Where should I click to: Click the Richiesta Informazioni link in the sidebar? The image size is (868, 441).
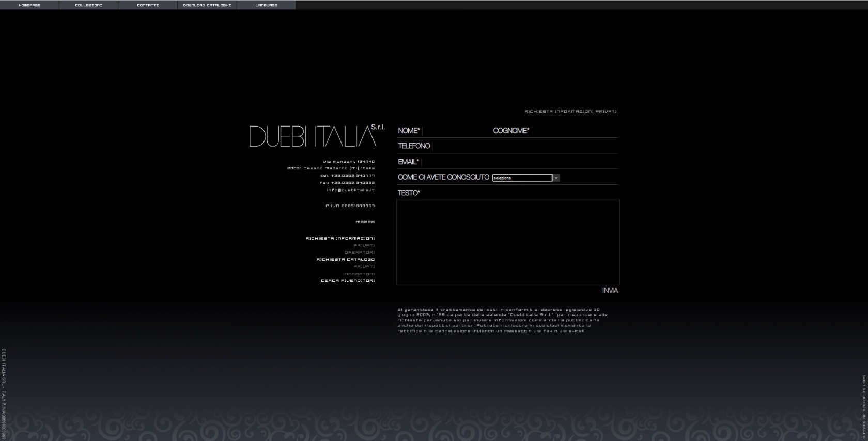tap(340, 239)
